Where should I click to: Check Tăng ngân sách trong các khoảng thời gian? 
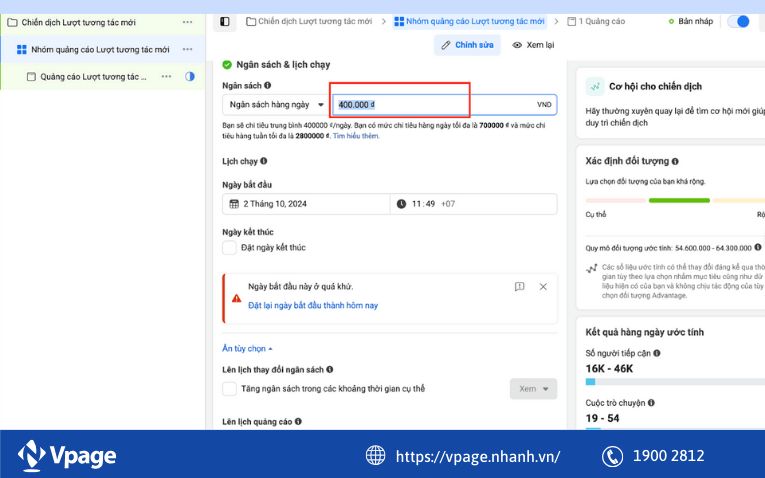click(229, 389)
